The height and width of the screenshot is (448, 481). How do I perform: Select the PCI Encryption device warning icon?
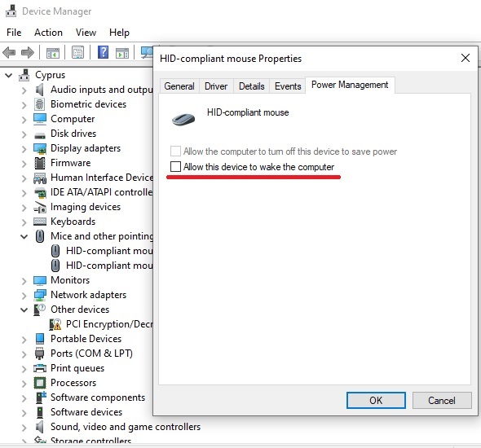tap(55, 324)
